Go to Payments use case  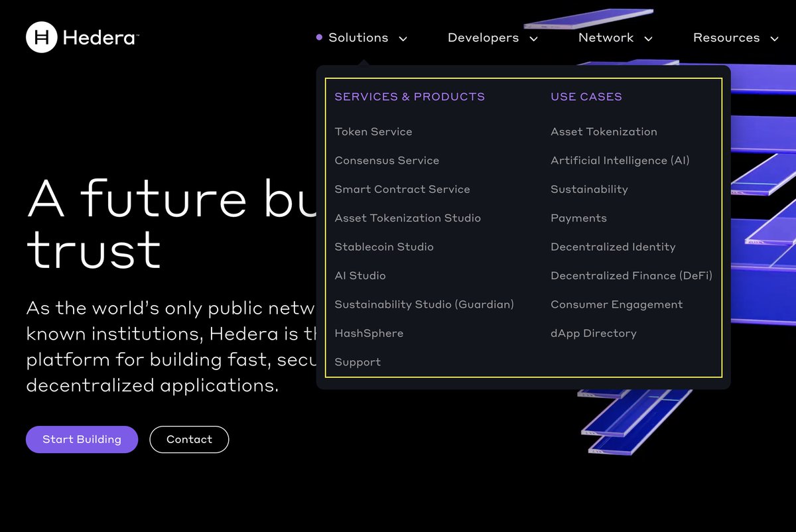pos(578,218)
